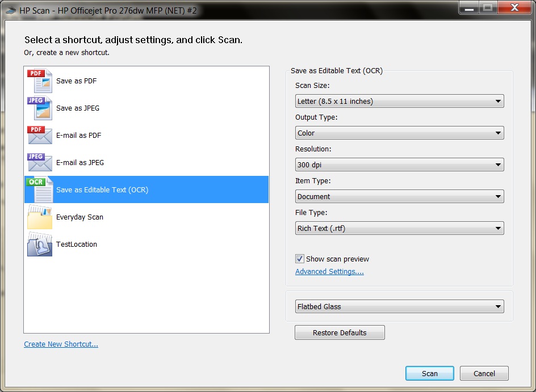The width and height of the screenshot is (536, 392).
Task: Click the E-mail as PDF envelope icon
Action: coord(39,136)
